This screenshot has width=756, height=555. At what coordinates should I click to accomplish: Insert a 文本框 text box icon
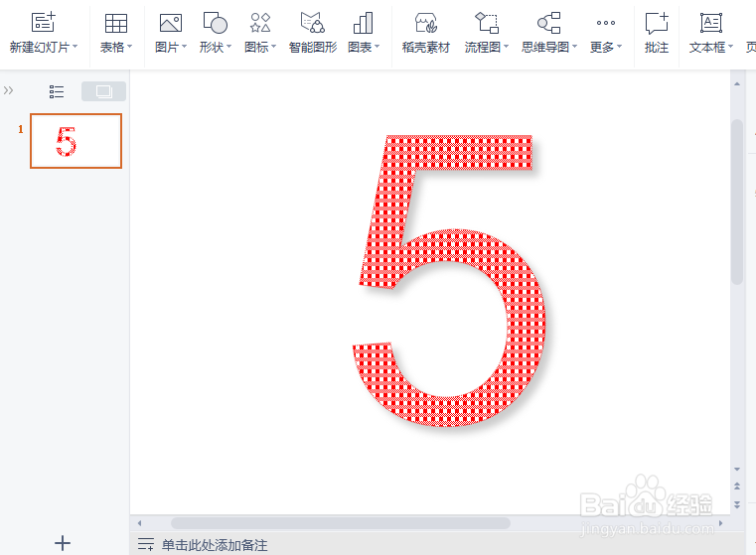711,23
